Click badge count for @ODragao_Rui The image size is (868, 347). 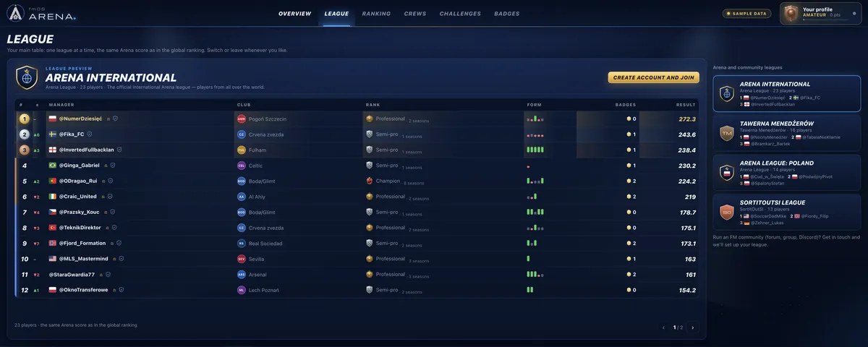coord(631,181)
